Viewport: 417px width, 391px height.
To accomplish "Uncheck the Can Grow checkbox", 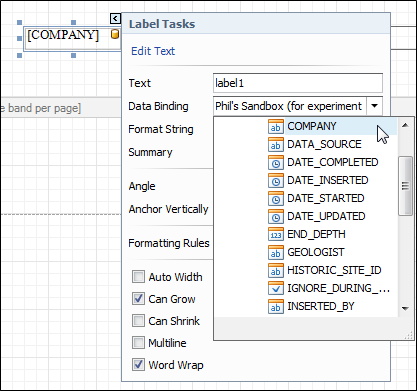I will (x=138, y=299).
